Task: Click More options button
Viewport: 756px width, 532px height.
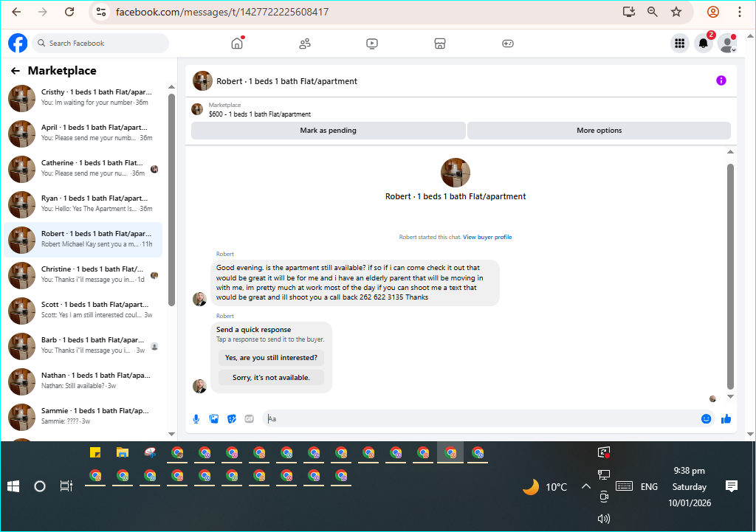Action: pyautogui.click(x=599, y=131)
